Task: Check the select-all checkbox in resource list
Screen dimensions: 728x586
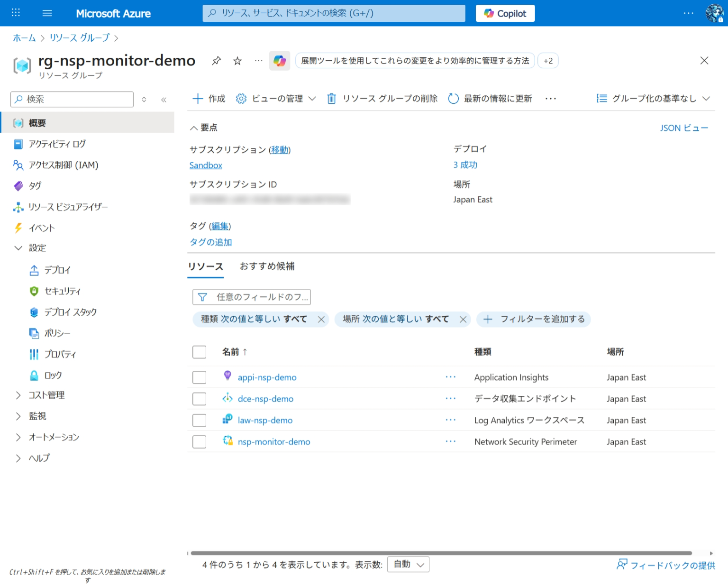Action: click(x=199, y=352)
